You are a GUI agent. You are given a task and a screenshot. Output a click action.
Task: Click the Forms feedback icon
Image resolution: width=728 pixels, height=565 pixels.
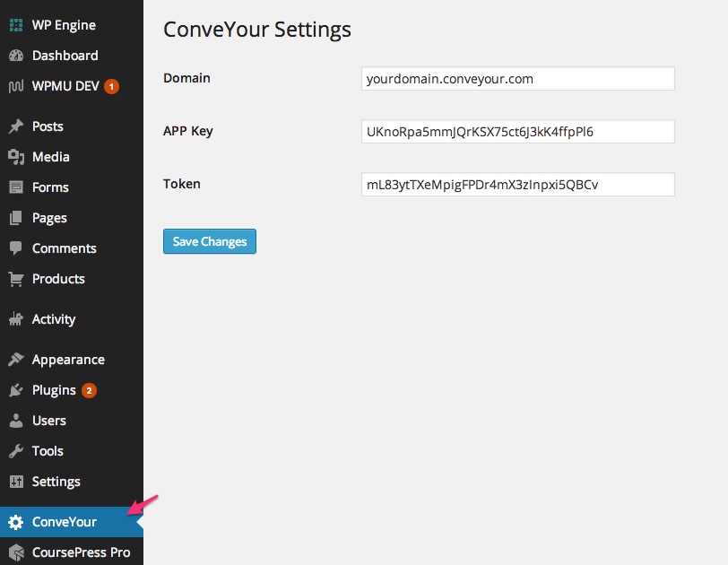[18, 187]
